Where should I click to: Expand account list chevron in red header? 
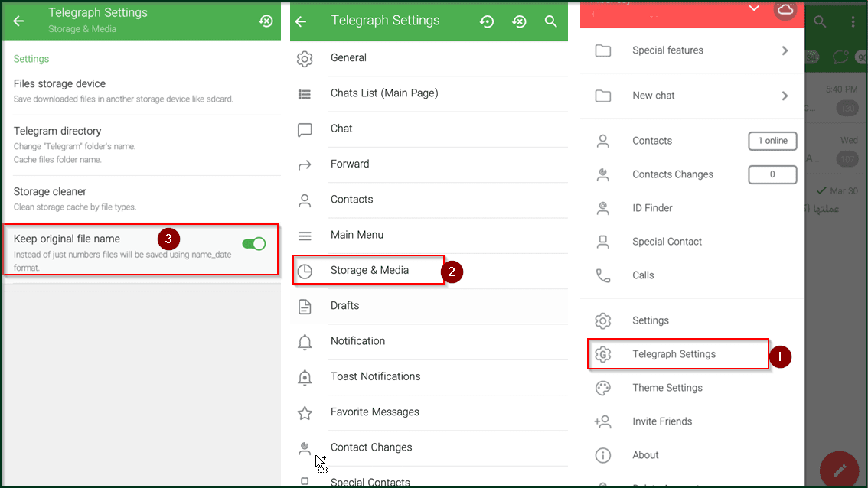click(754, 8)
